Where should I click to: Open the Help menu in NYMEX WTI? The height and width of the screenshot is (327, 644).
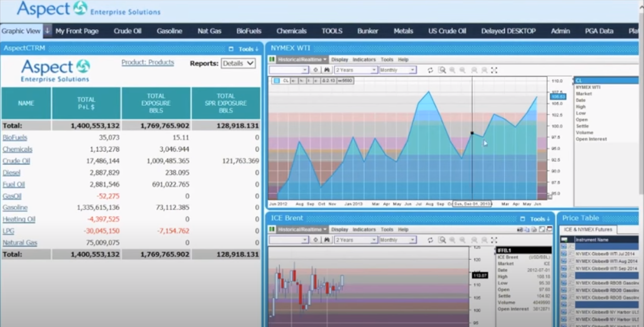403,60
